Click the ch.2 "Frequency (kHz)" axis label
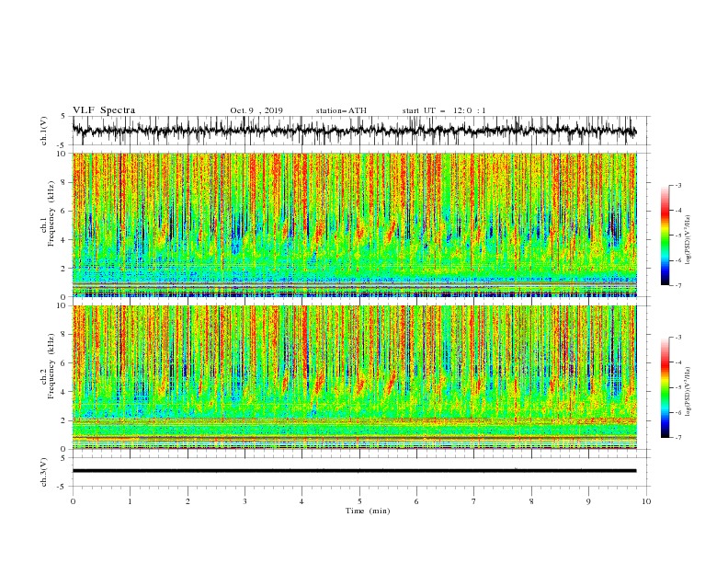 [51, 366]
